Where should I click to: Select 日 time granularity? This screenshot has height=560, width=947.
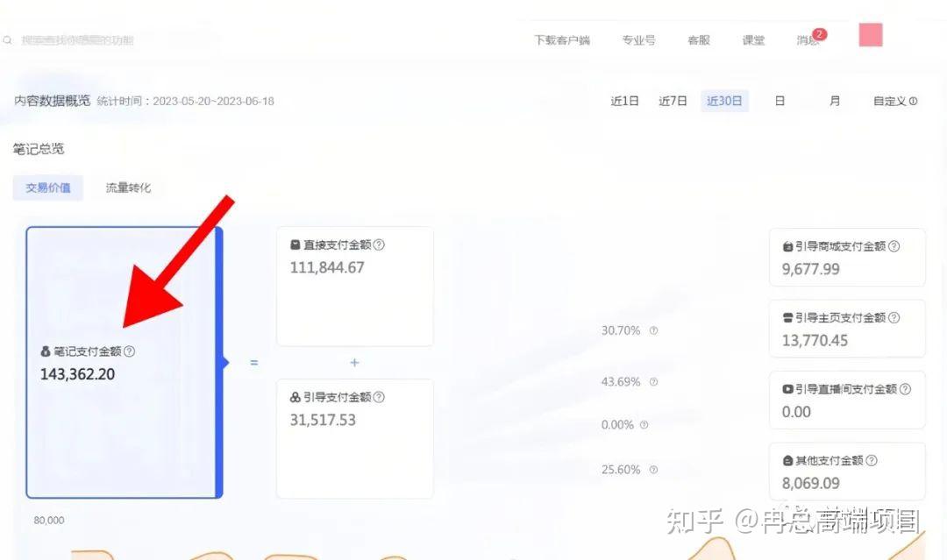(x=780, y=101)
